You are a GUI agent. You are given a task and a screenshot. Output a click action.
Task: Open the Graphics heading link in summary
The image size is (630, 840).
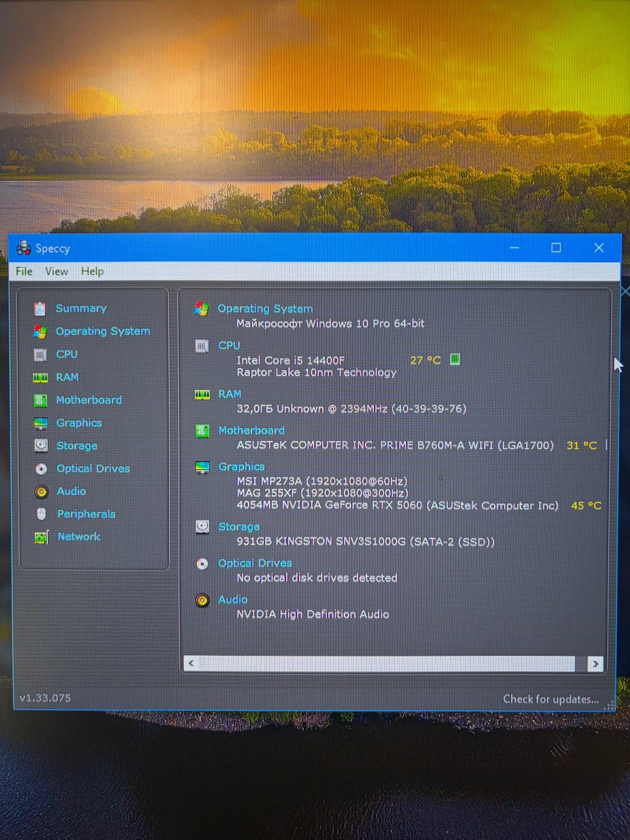point(241,467)
